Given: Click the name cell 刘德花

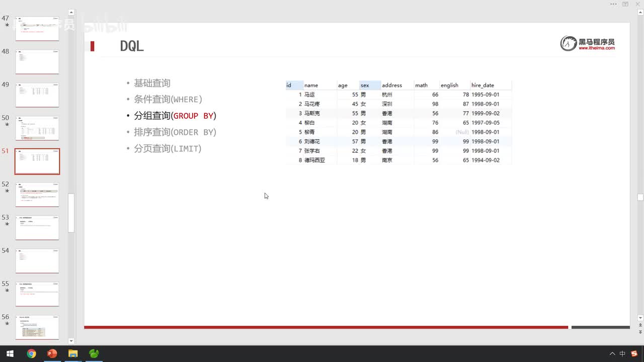Looking at the screenshot, I should [312, 142].
